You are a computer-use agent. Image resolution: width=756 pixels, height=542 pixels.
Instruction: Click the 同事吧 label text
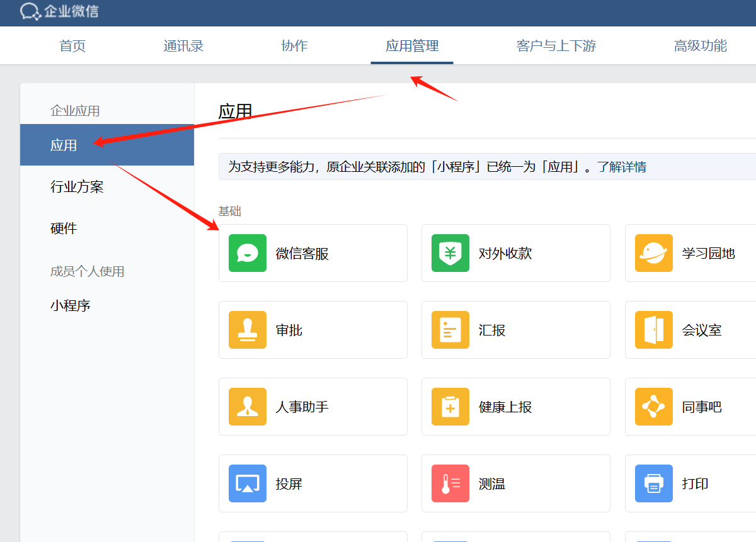(702, 407)
